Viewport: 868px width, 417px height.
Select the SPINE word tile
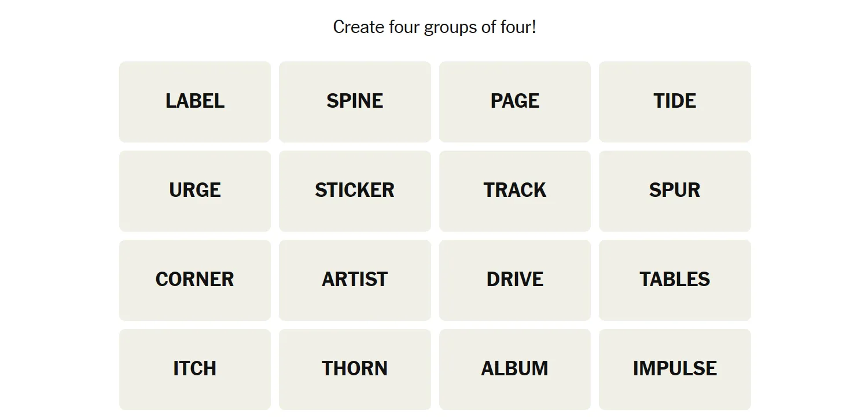pos(355,101)
